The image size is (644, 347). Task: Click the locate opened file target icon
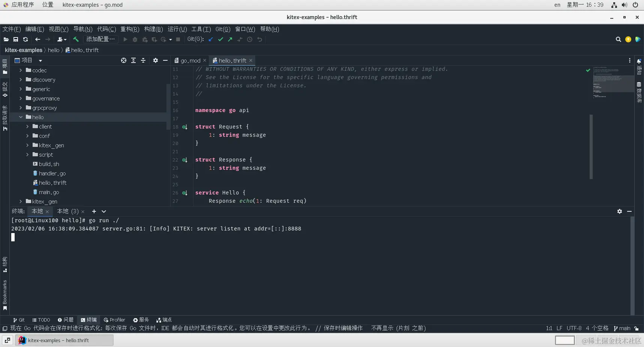(124, 60)
